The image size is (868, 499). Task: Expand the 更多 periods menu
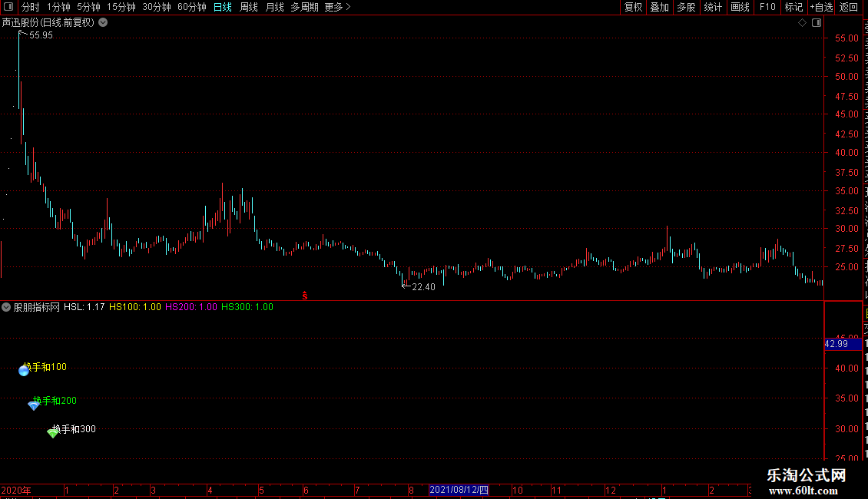tap(338, 7)
